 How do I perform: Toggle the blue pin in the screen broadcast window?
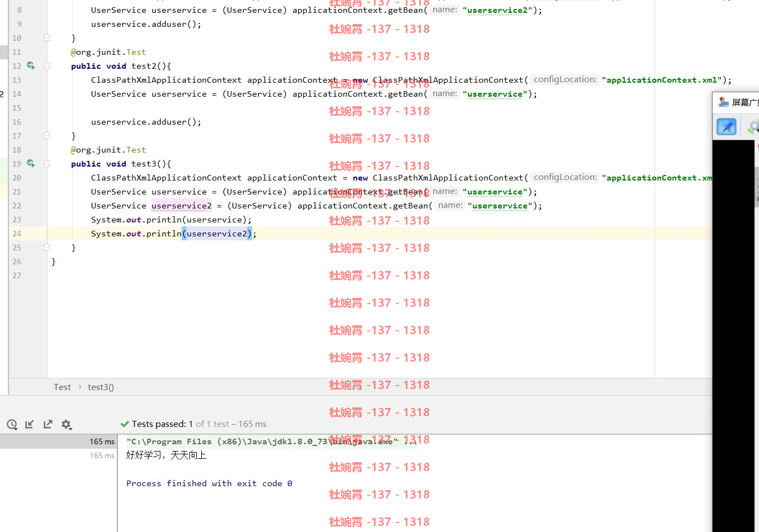pyautogui.click(x=727, y=127)
